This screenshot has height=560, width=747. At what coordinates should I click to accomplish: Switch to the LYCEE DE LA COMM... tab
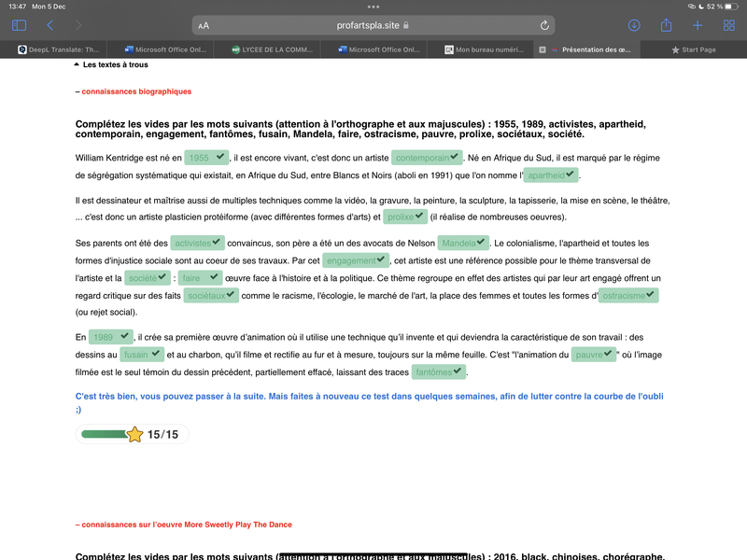tap(272, 49)
